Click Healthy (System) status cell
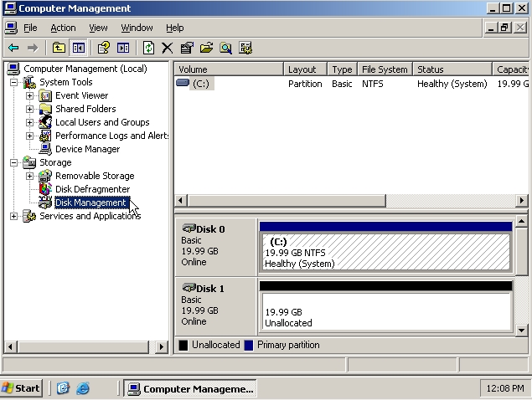Image resolution: width=532 pixels, height=400 pixels. (452, 84)
